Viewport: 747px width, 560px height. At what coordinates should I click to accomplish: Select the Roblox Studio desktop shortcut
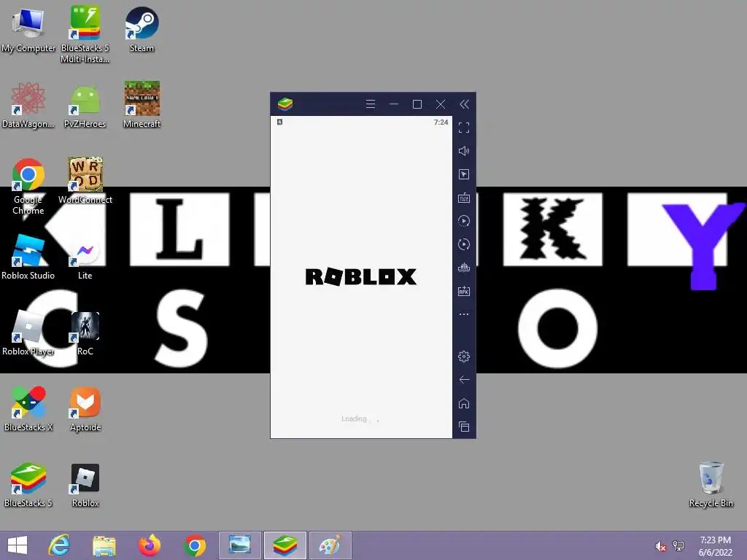pyautogui.click(x=28, y=257)
